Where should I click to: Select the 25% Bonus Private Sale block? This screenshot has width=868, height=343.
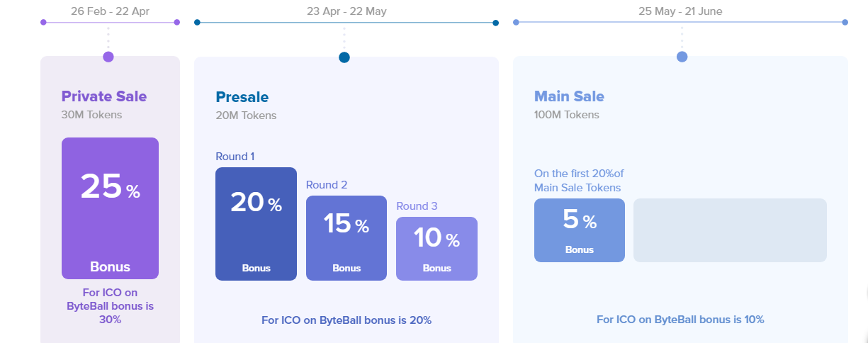[x=110, y=208]
